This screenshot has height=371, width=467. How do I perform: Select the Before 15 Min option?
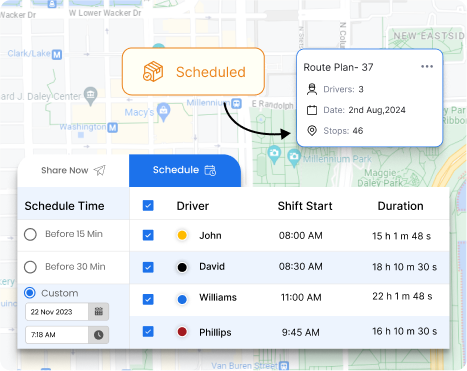tap(30, 234)
